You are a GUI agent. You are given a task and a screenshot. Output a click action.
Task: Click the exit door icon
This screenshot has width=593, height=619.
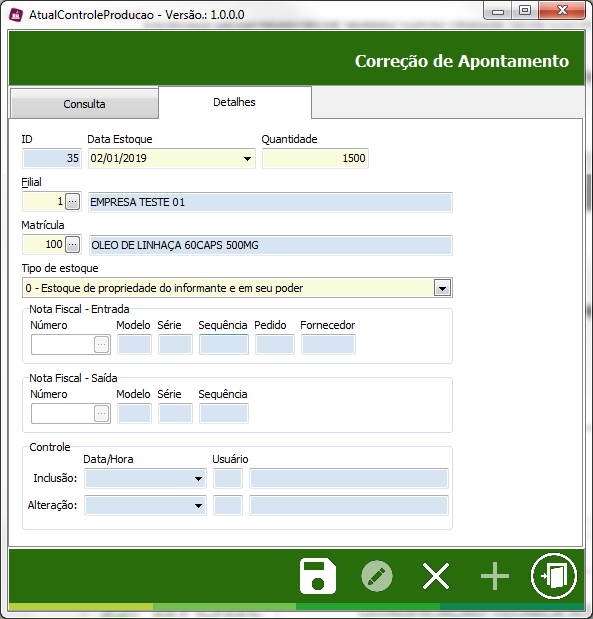[554, 576]
